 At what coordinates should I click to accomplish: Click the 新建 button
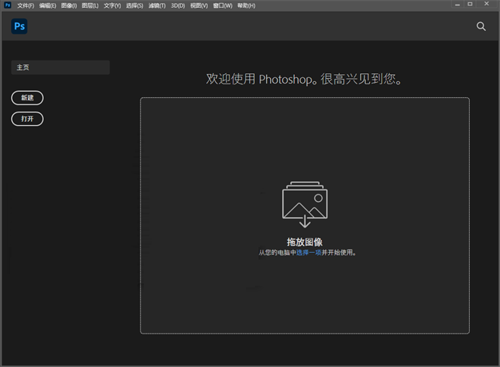(27, 98)
